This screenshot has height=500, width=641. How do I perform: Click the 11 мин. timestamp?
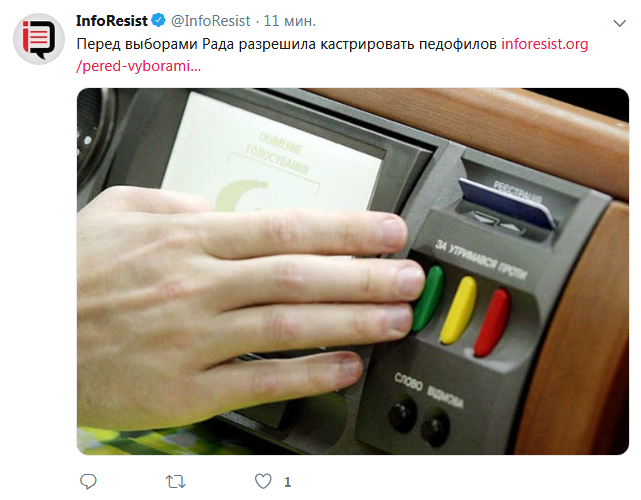click(289, 21)
